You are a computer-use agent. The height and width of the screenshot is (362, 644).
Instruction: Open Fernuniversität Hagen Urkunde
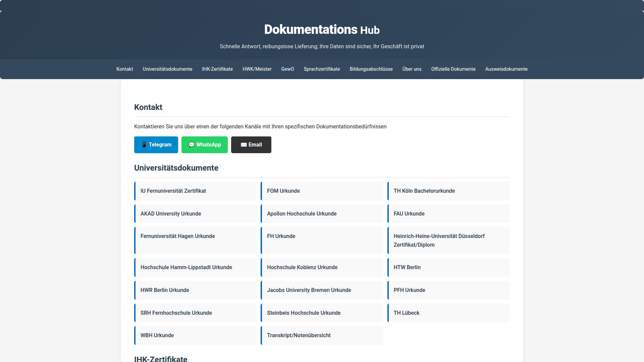pos(195,240)
